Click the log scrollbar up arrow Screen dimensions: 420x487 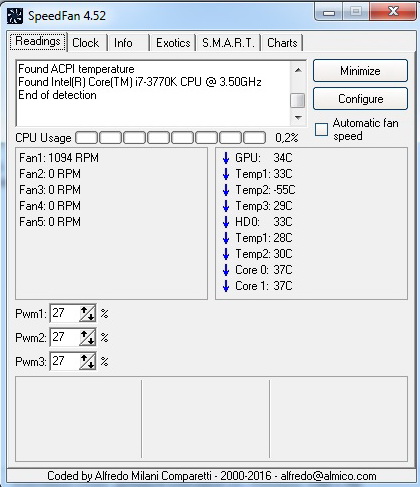click(x=298, y=70)
